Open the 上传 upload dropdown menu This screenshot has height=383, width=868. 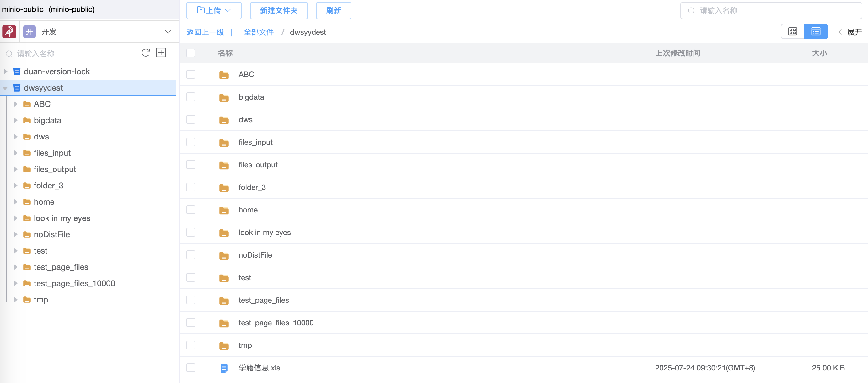tap(214, 11)
